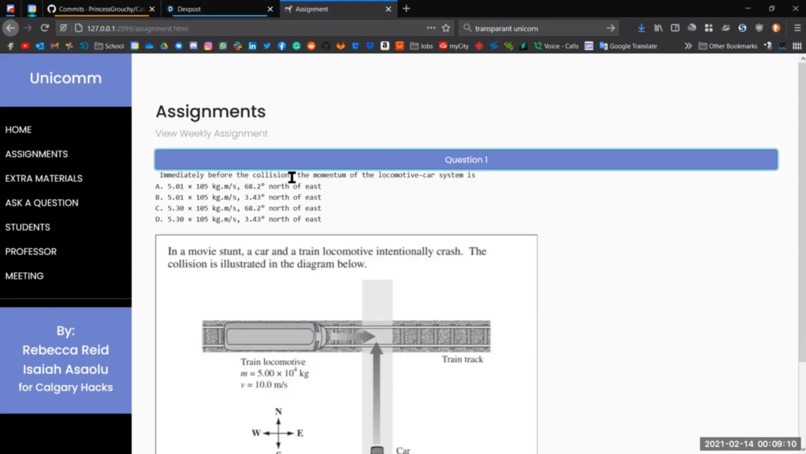Image resolution: width=806 pixels, height=454 pixels.
Task: Open the Library toolbar icon
Action: point(658,28)
